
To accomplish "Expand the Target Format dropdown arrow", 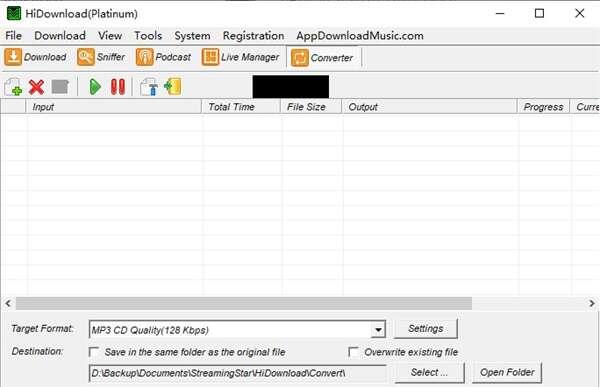I will pos(378,330).
